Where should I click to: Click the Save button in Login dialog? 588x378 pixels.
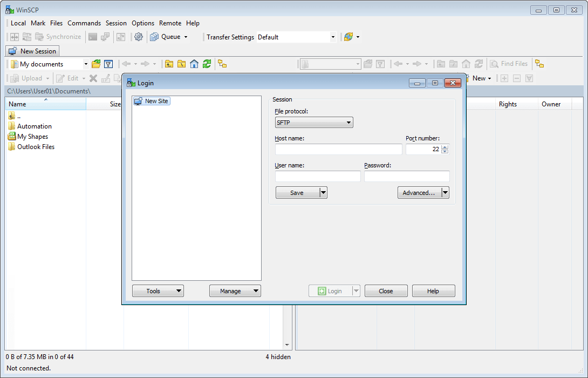click(297, 193)
